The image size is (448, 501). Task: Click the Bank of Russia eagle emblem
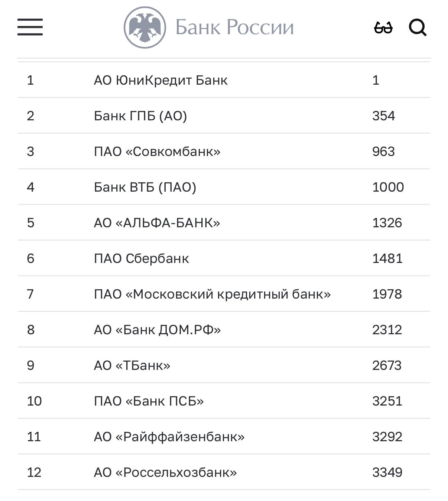pyautogui.click(x=145, y=27)
